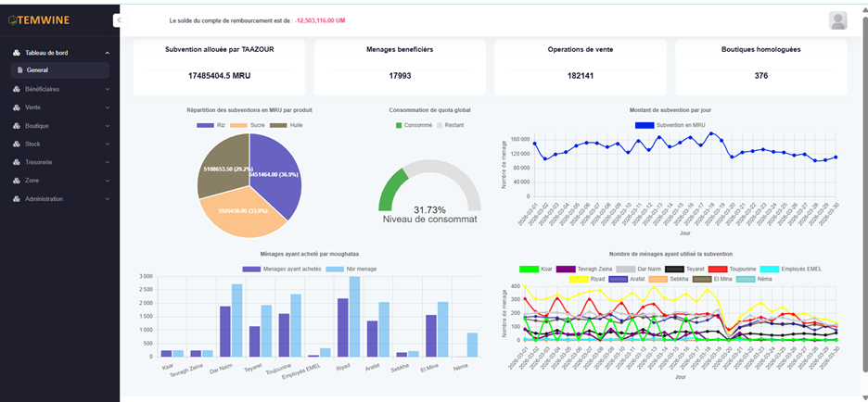This screenshot has width=868, height=402.
Task: Click the Boutiques homologuées card
Action: pos(760,67)
